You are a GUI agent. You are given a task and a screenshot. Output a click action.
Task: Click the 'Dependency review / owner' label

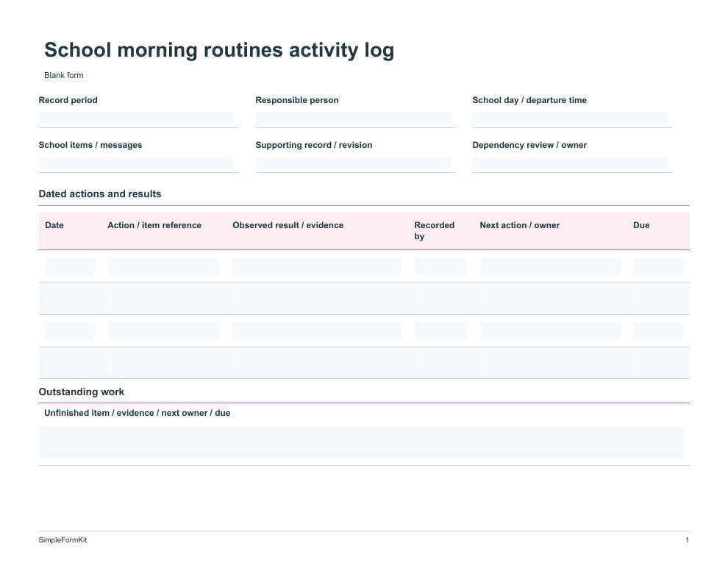529,145
